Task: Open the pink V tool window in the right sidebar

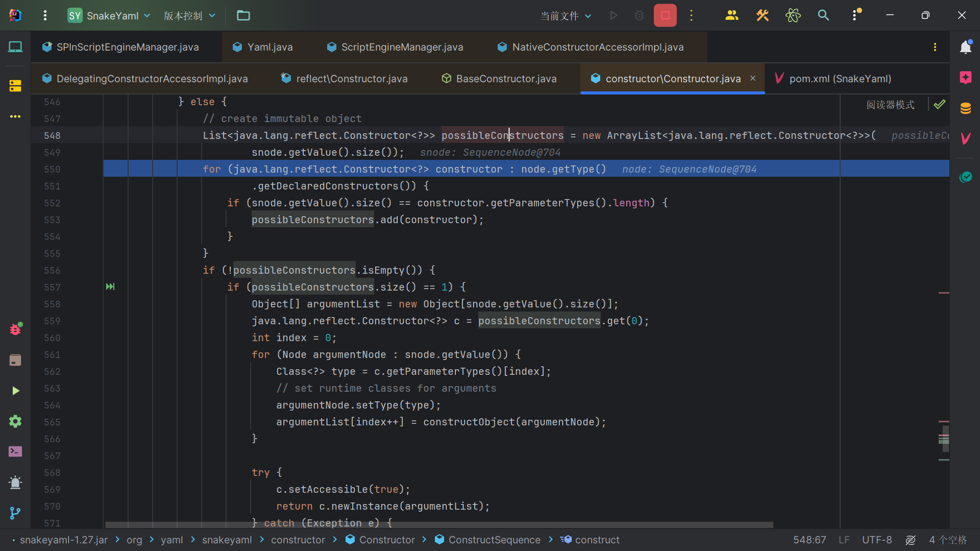Action: pyautogui.click(x=965, y=138)
